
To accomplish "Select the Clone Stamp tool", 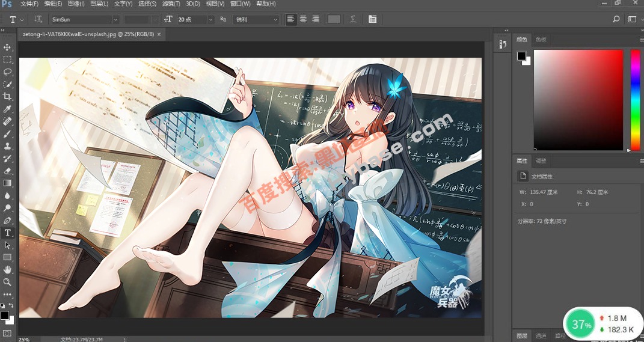I will coord(7,146).
